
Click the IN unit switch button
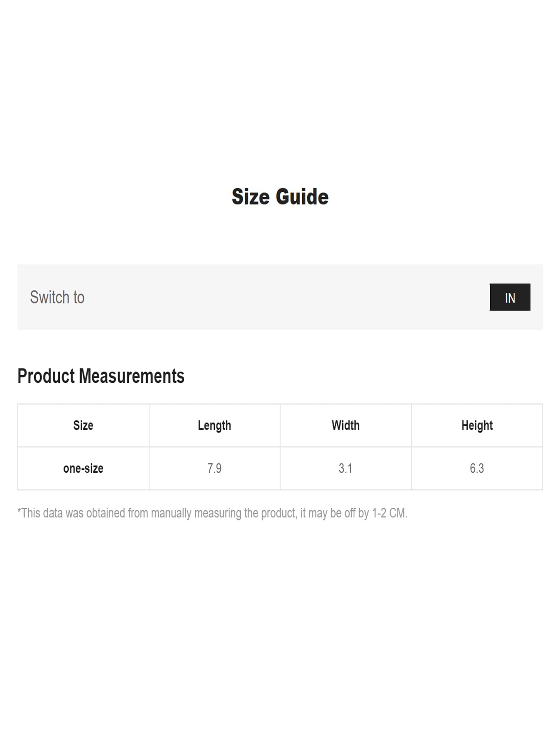510,297
